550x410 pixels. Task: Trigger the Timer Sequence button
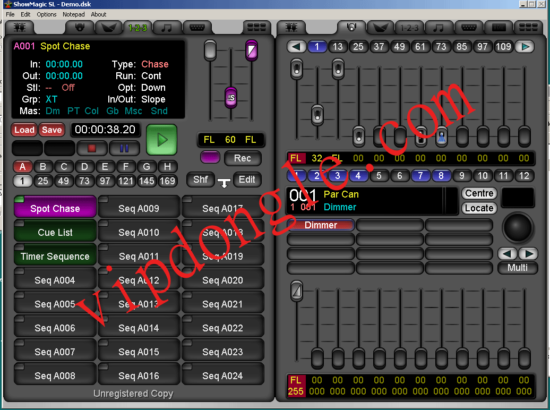tap(55, 256)
